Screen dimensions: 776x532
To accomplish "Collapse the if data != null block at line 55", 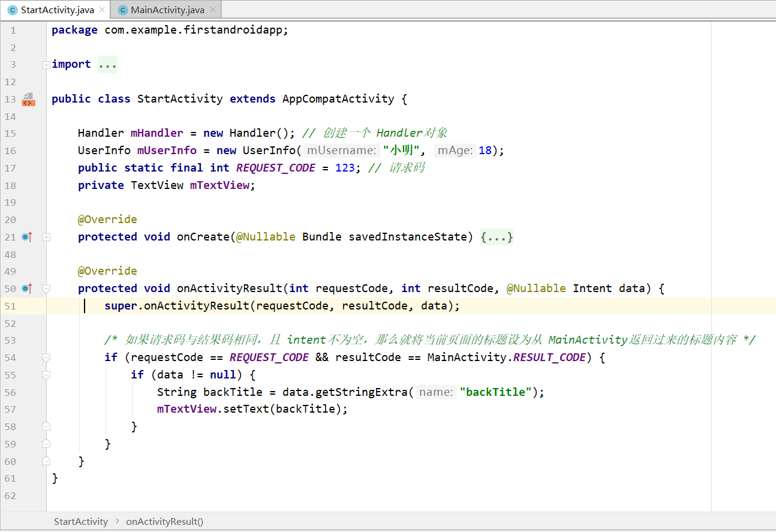I will (x=46, y=375).
